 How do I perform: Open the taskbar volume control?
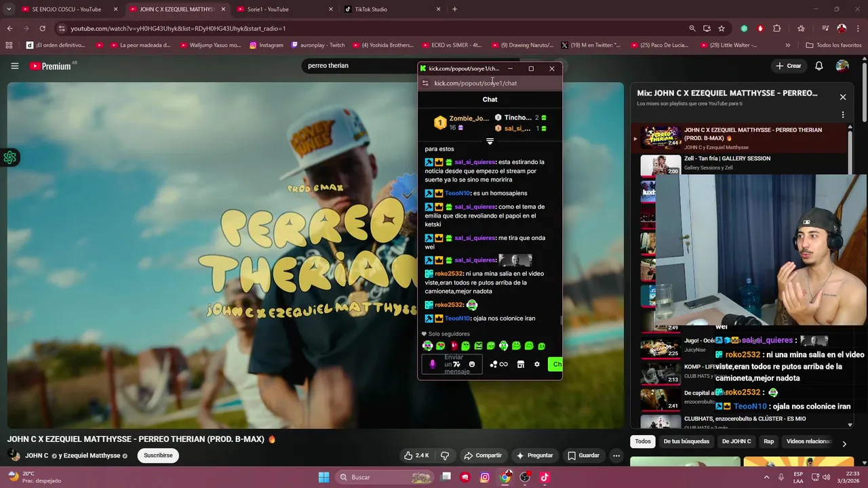826,477
